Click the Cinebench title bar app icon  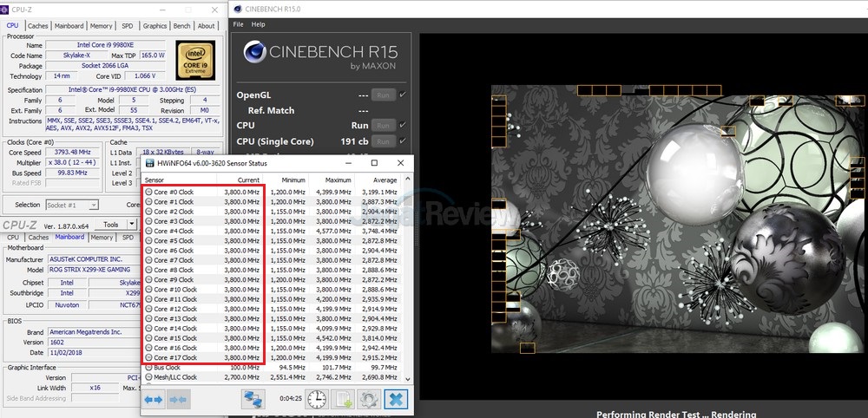[238, 9]
